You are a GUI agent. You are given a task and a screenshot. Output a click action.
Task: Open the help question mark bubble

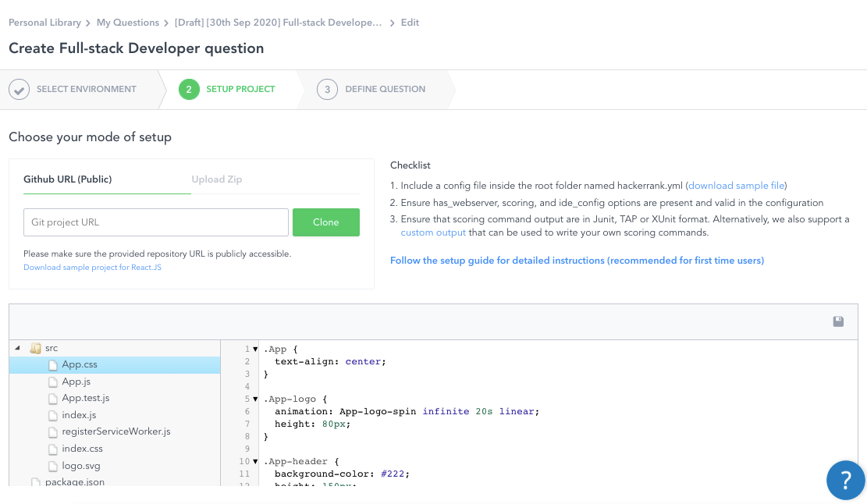click(846, 480)
